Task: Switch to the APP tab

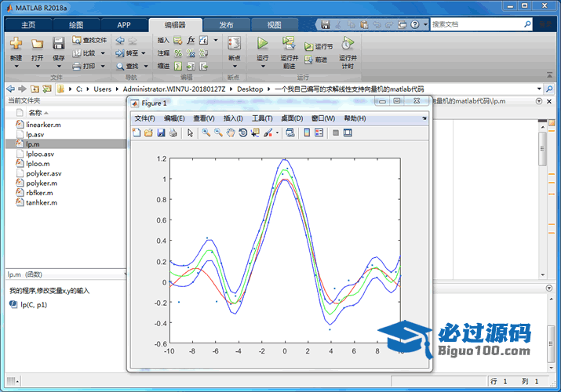Action: pyautogui.click(x=124, y=25)
